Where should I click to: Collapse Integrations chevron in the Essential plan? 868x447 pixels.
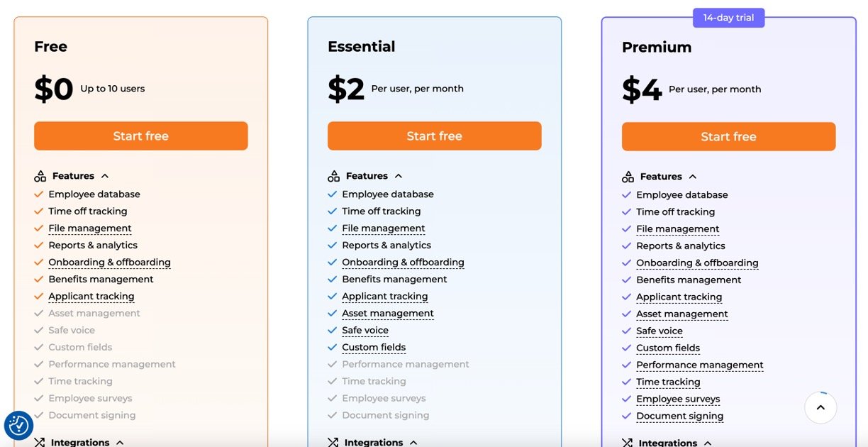tap(413, 442)
